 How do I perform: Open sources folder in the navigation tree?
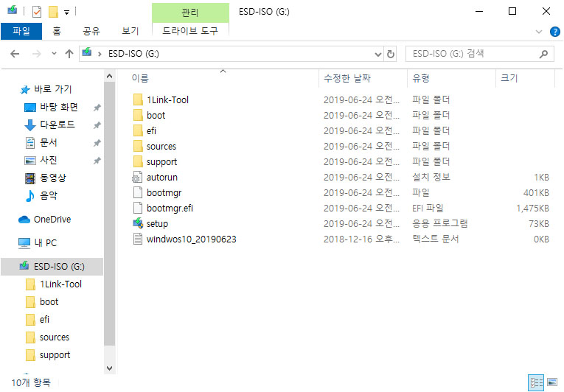tap(55, 337)
